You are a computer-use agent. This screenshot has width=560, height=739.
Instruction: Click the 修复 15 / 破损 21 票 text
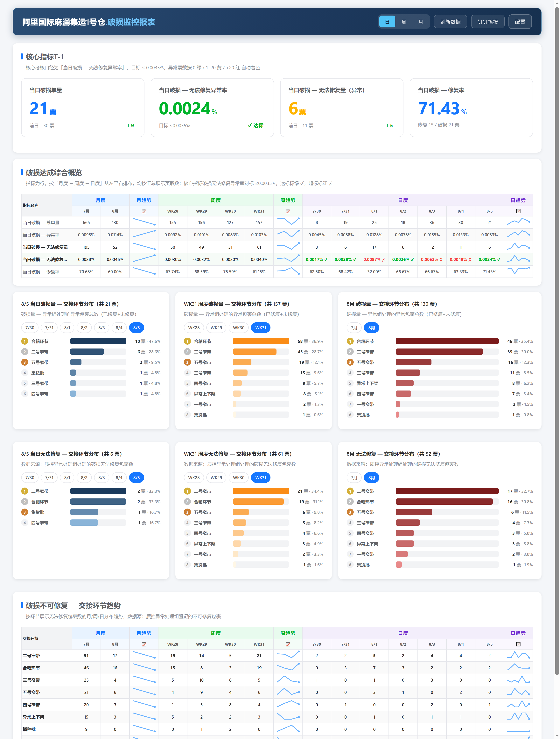(438, 125)
